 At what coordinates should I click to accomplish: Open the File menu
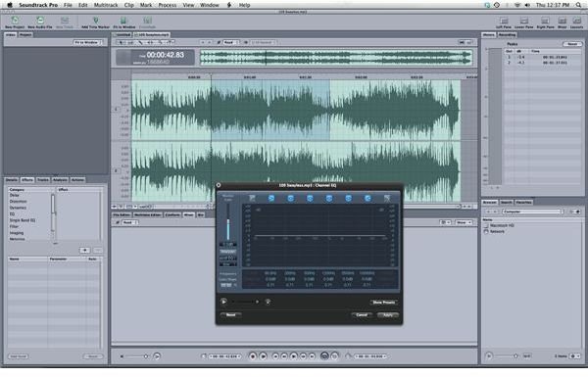(68, 5)
